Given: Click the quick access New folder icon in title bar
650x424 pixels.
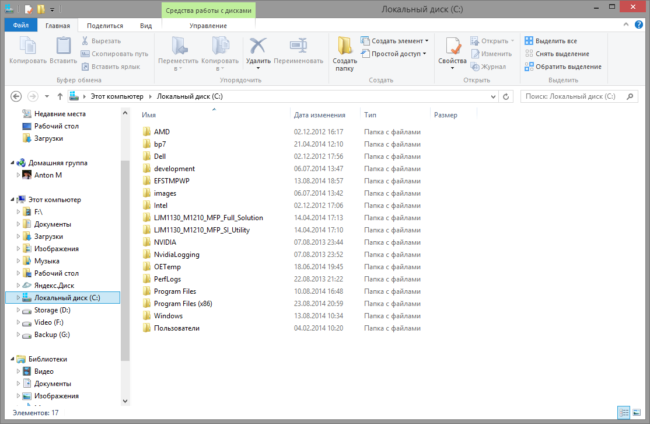Looking at the screenshot, I should pyautogui.click(x=41, y=9).
